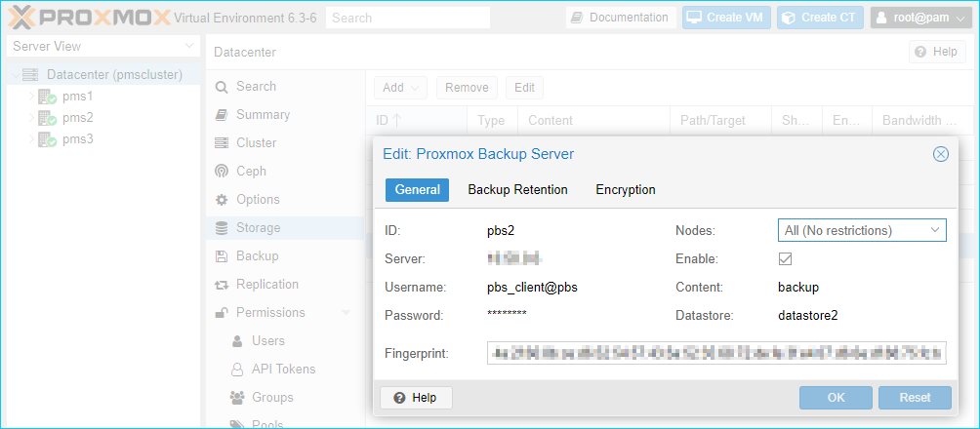Click the Edit storage button
This screenshot has width=980, height=429.
(524, 88)
